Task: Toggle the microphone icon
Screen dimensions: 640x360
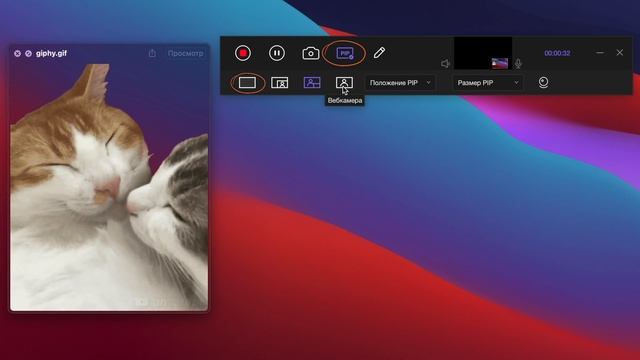Action: click(518, 64)
